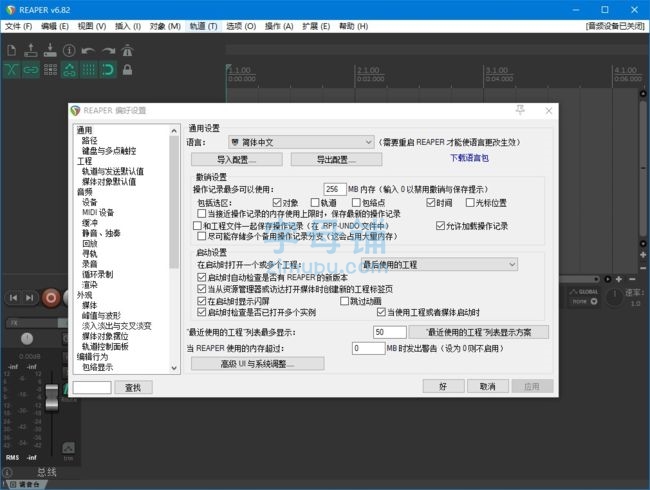
Task: Click the master pan knob
Action: tap(27, 339)
